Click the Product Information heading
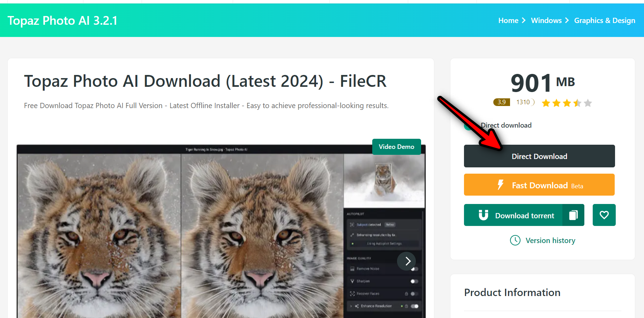Viewport: 644px width, 318px height. coord(512,293)
